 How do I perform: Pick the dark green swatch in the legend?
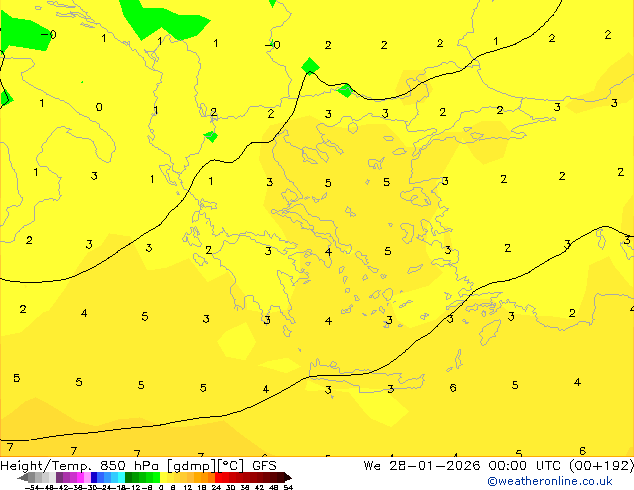click(x=128, y=477)
